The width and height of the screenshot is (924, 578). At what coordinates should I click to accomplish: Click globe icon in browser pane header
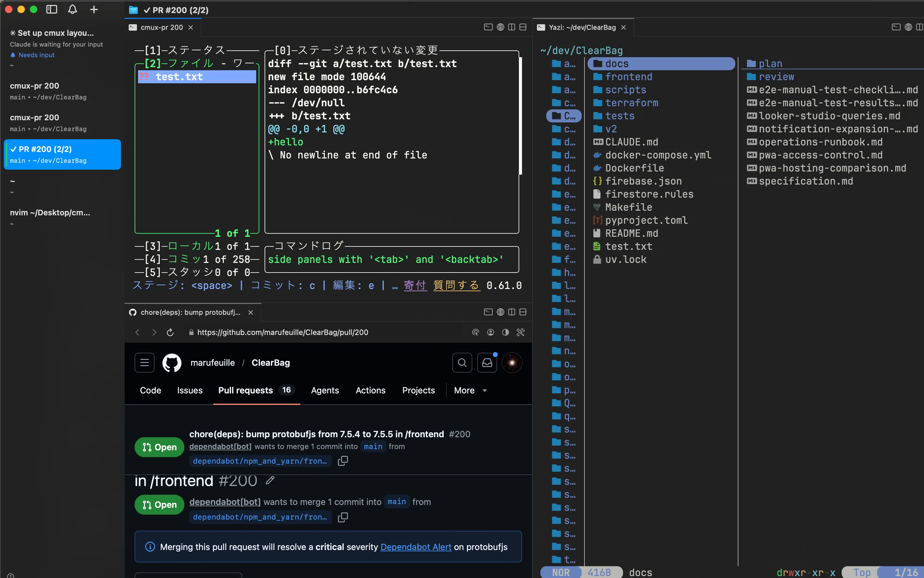500,312
